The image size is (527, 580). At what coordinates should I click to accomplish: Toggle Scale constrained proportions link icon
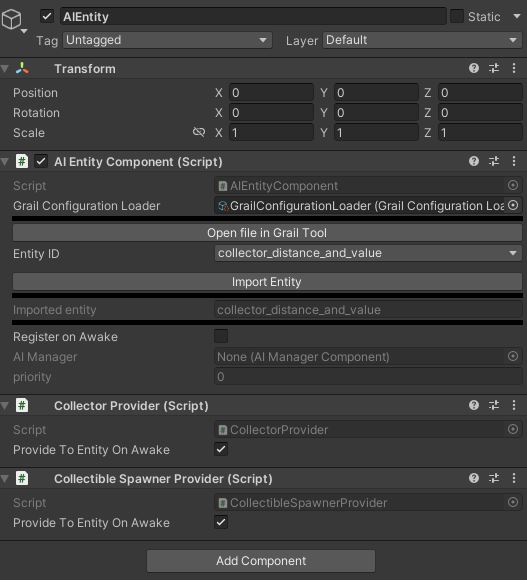pos(199,132)
